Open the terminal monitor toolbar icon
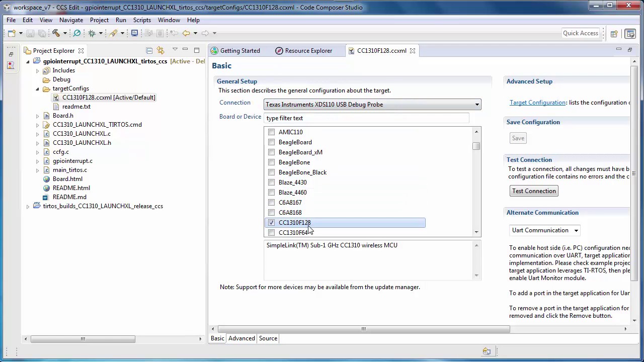The width and height of the screenshot is (644, 362). click(134, 33)
